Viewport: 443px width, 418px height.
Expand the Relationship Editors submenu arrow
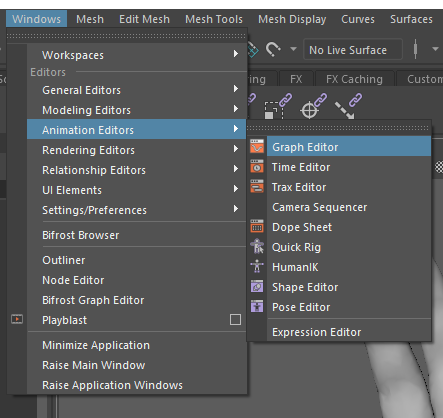coord(236,169)
